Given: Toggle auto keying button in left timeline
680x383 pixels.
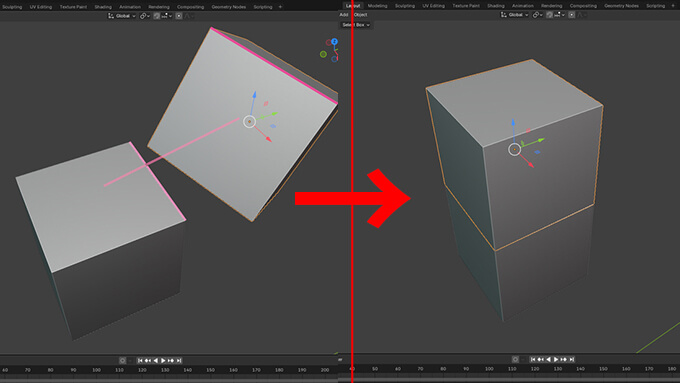Looking at the screenshot, I should (122, 360).
